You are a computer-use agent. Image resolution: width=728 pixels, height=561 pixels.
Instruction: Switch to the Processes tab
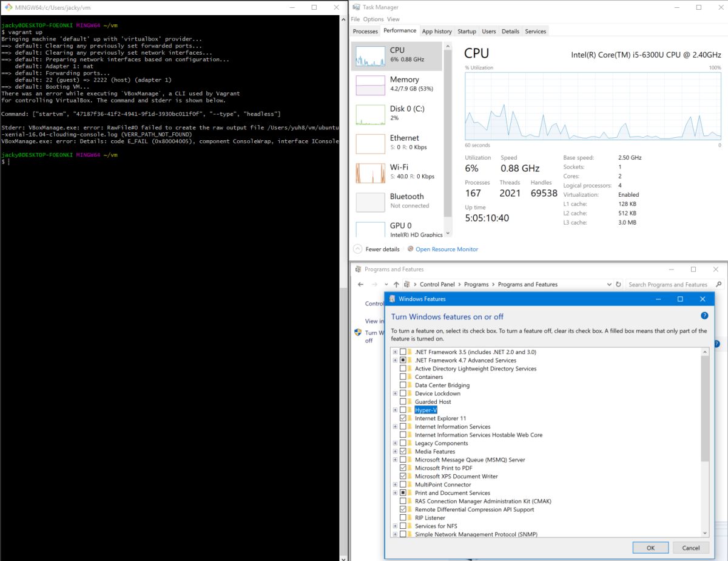point(365,32)
